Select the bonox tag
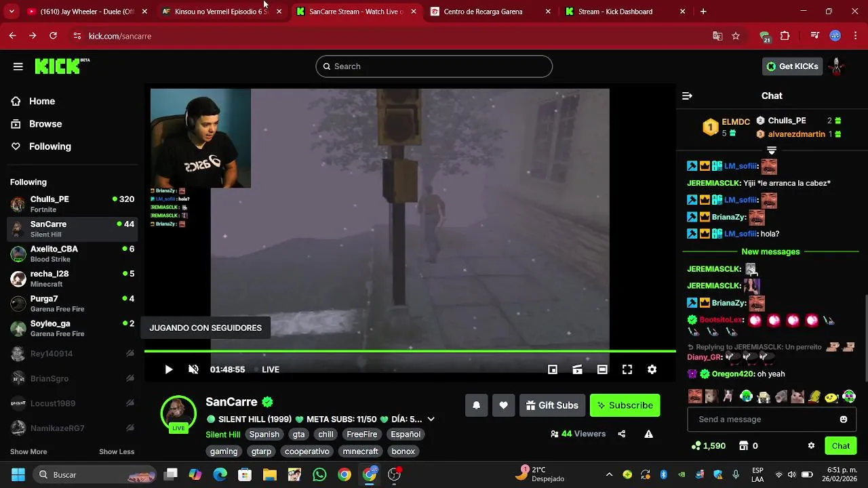This screenshot has width=868, height=488. 403,451
